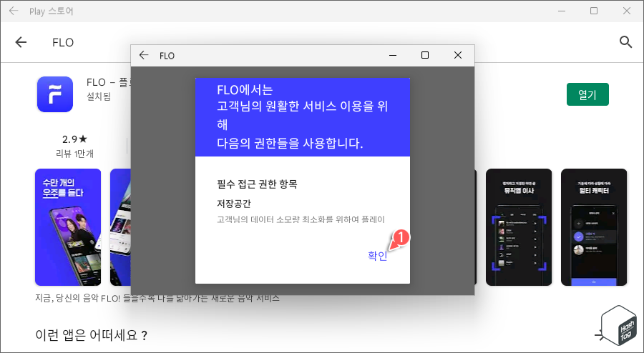Close the Play 스토어 window
This screenshot has height=353, width=644.
627,11
